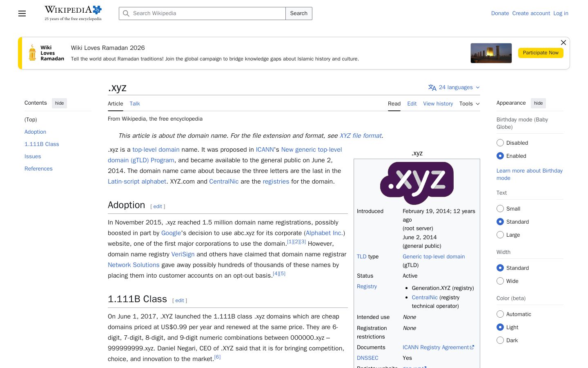Jump to citation [1]
Viewport: 588px width, 368px height.
click(x=290, y=242)
